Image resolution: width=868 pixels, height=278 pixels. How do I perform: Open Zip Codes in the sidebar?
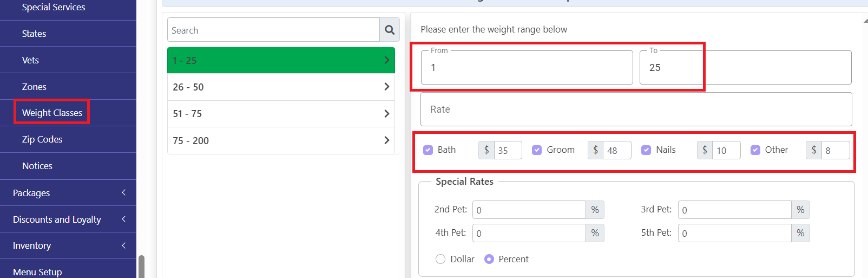pyautogui.click(x=42, y=139)
